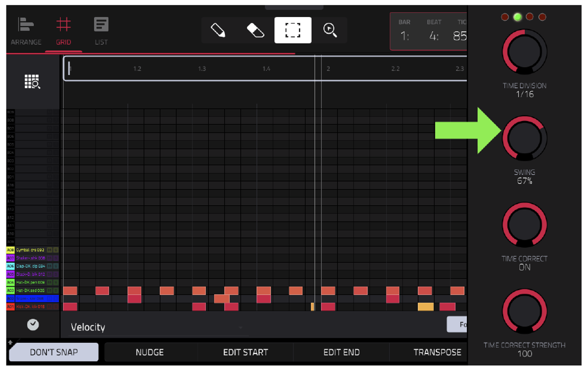Mute the A08 Cymbal track
The height and width of the screenshot is (373, 588).
(x=50, y=250)
